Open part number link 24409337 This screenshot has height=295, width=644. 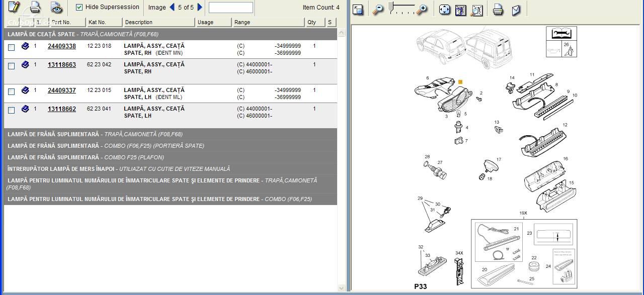pos(62,90)
